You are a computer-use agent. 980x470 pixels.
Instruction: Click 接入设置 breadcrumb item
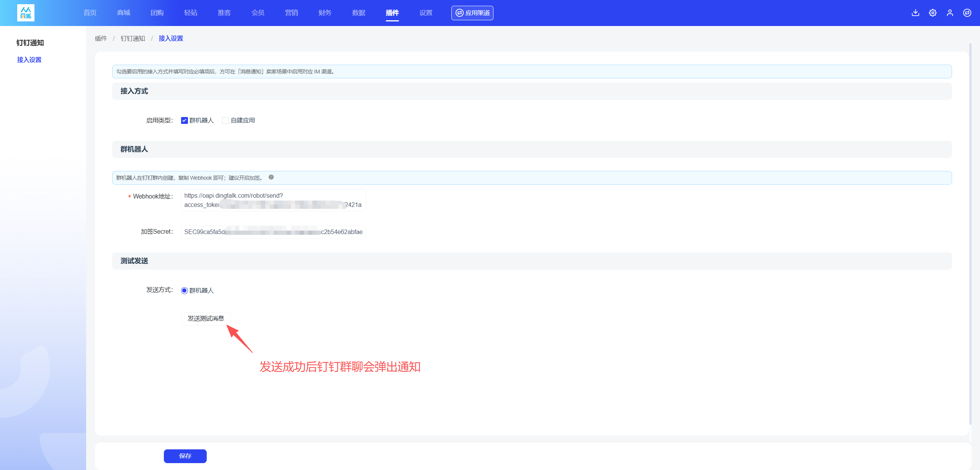coord(171,38)
